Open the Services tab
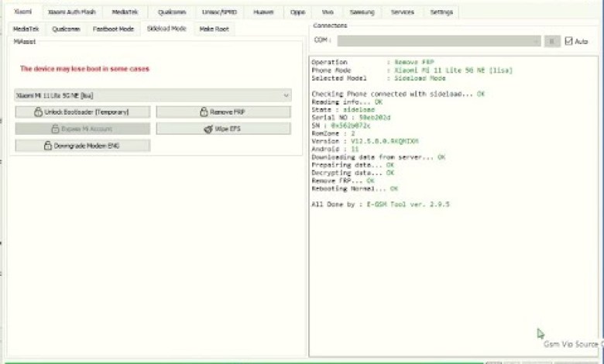 click(402, 12)
